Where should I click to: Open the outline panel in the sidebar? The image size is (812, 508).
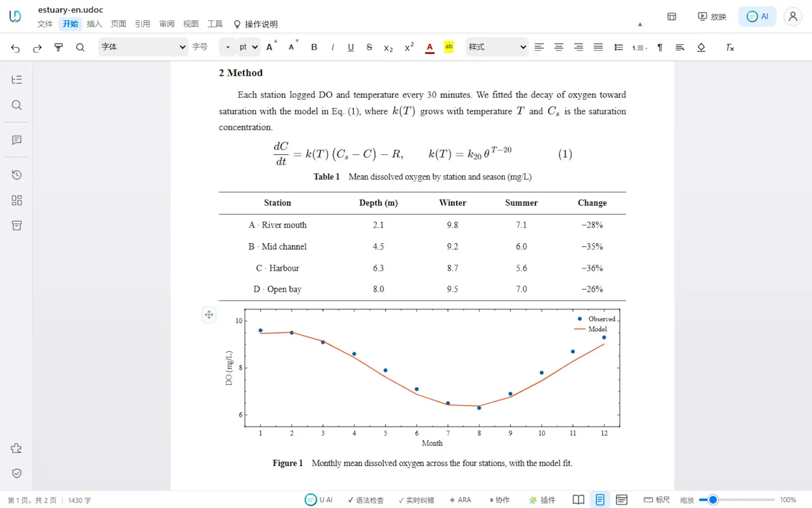coord(17,80)
